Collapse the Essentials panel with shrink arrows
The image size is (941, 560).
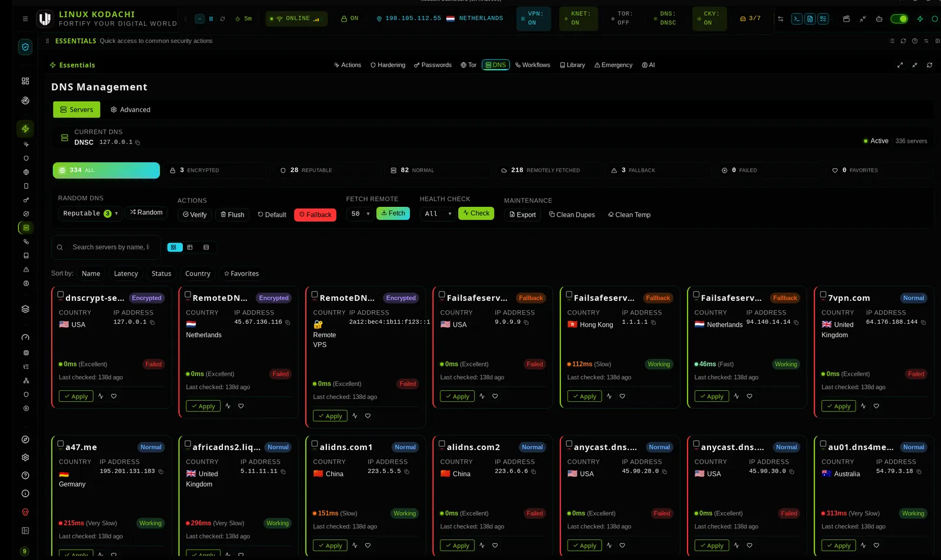915,65
